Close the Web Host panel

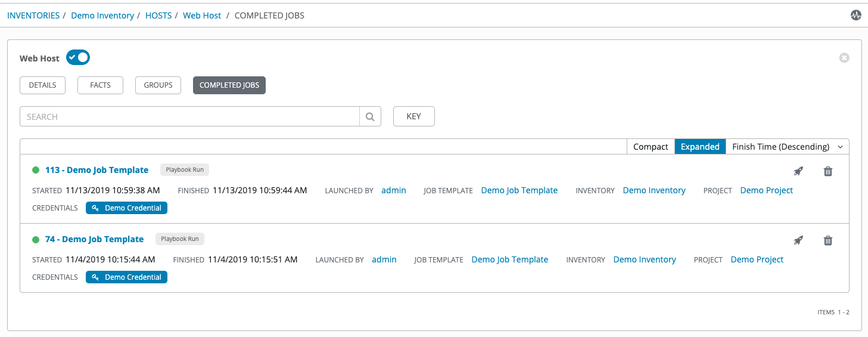tap(844, 58)
